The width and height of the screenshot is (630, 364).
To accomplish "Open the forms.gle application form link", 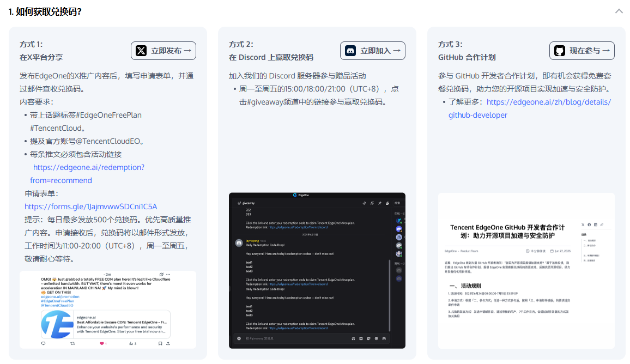I will (91, 207).
